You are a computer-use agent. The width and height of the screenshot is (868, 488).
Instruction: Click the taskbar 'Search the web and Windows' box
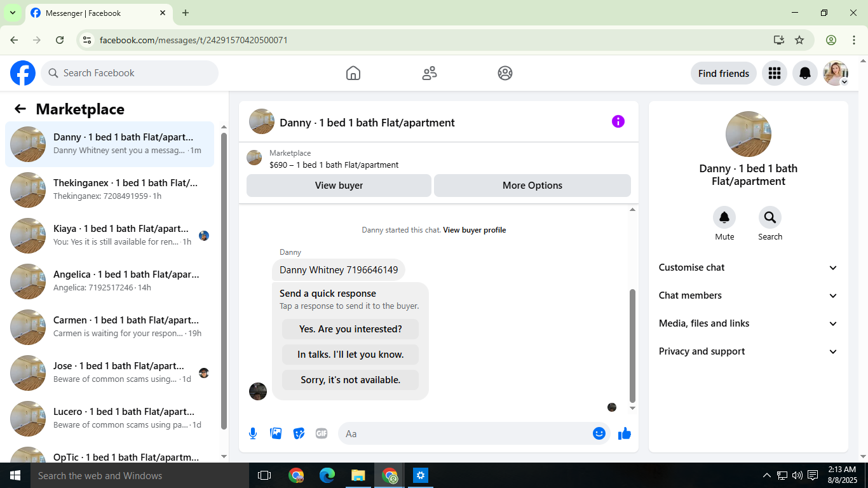tap(140, 475)
